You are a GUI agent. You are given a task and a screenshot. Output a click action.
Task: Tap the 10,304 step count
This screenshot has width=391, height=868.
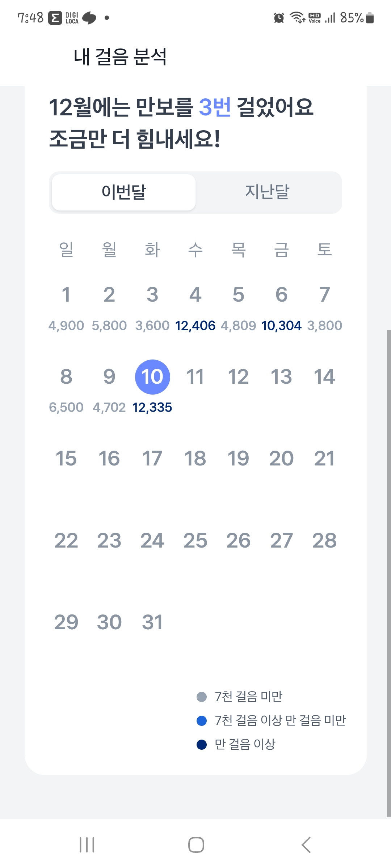click(281, 326)
